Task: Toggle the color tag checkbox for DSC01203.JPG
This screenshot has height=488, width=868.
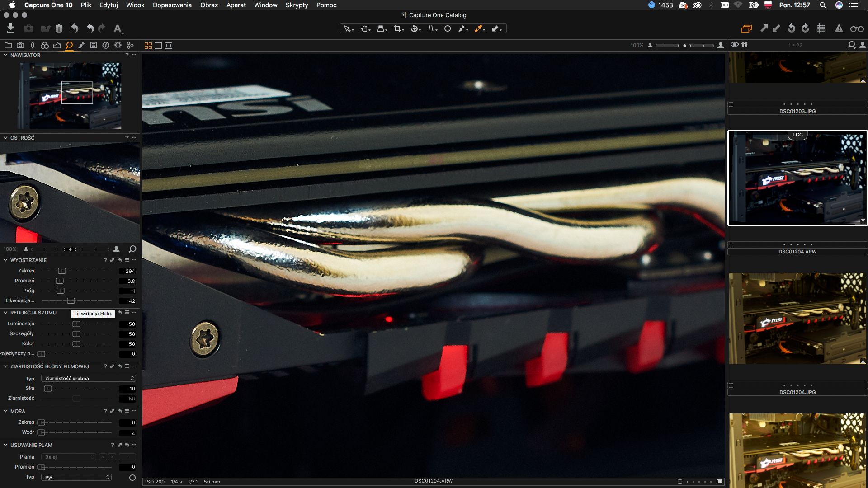Action: tap(731, 104)
